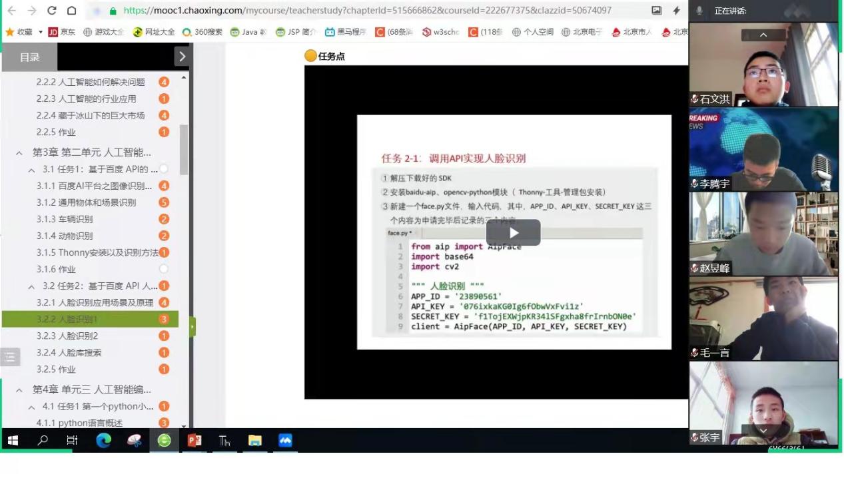Click the browser refresh icon
The height and width of the screenshot is (504, 844).
[x=51, y=11]
